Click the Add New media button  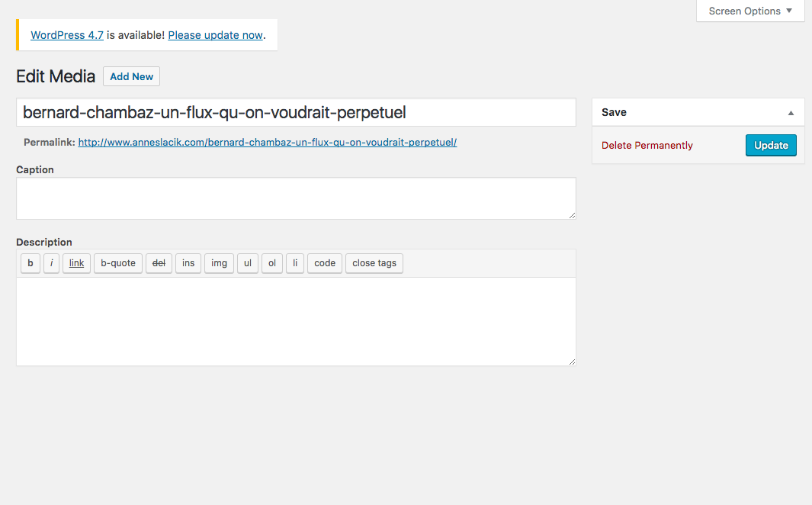click(131, 77)
